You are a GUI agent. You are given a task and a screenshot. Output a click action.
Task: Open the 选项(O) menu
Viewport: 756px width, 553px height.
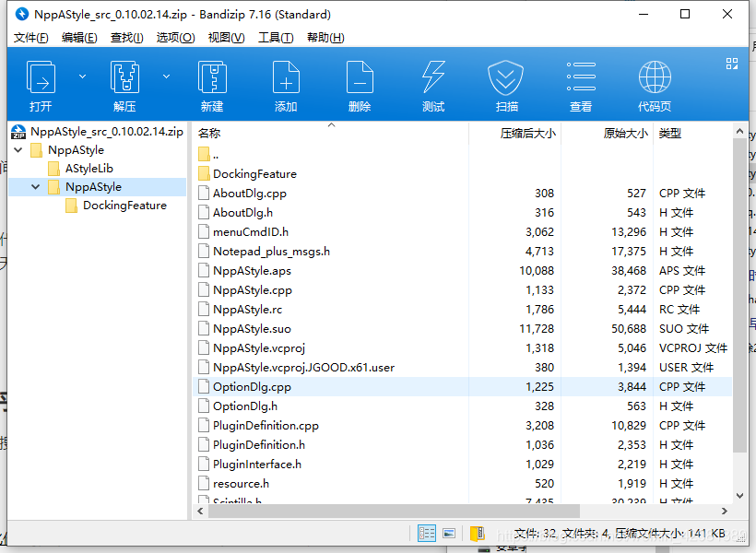tap(175, 38)
